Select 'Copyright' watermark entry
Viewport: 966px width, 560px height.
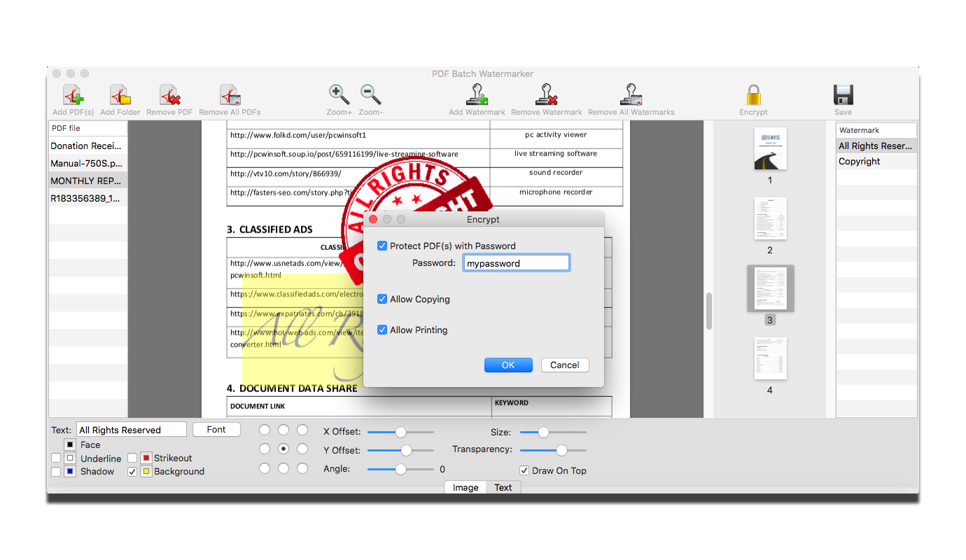point(876,161)
